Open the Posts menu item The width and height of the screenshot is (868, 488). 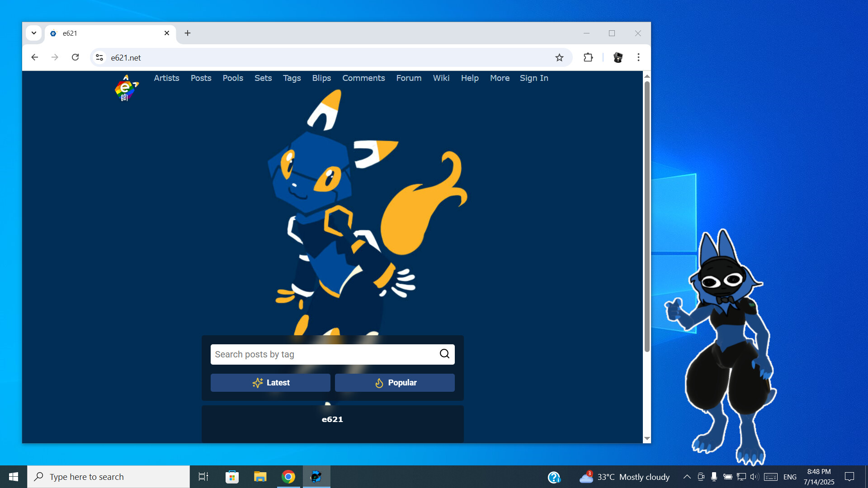click(x=201, y=78)
